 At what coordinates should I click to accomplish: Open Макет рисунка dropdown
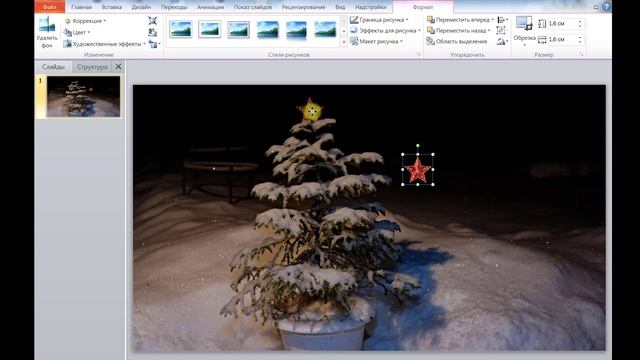(x=376, y=41)
